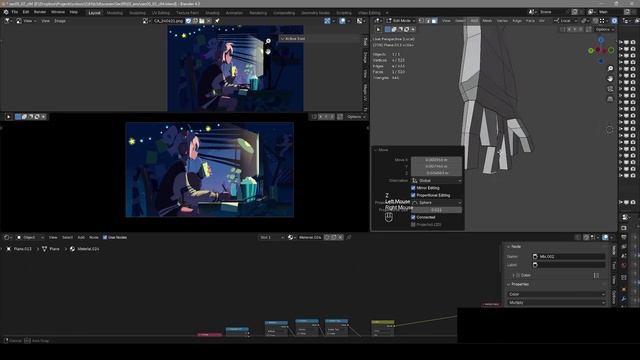Open the Local transform orientation dropdown
640x360 pixels.
pyautogui.click(x=564, y=20)
